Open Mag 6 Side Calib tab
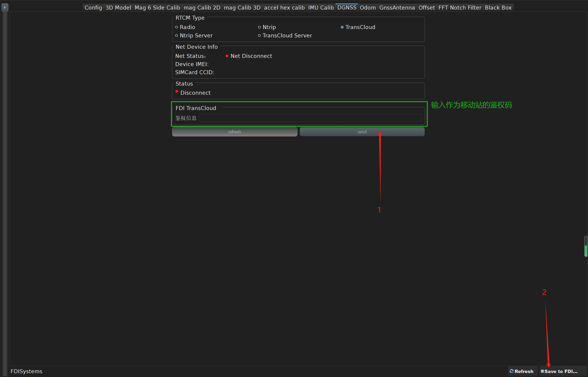 (x=157, y=8)
